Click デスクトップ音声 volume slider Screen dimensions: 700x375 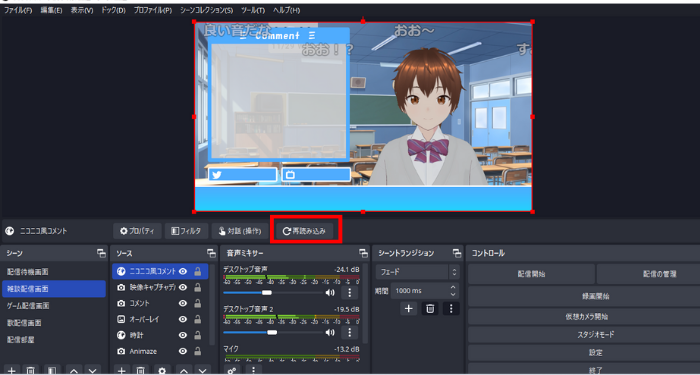[273, 293]
